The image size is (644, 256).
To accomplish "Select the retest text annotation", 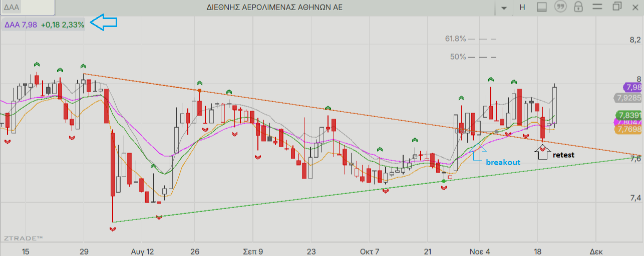I will (x=563, y=155).
